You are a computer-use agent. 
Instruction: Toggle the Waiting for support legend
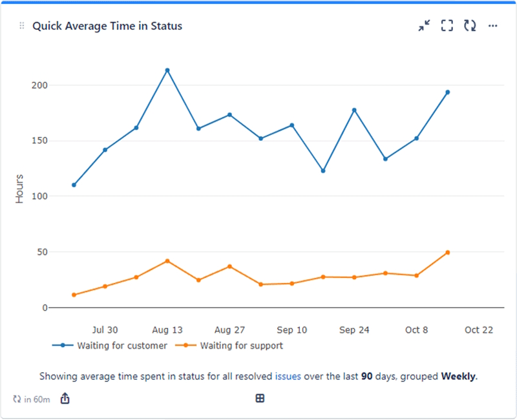pos(241,346)
